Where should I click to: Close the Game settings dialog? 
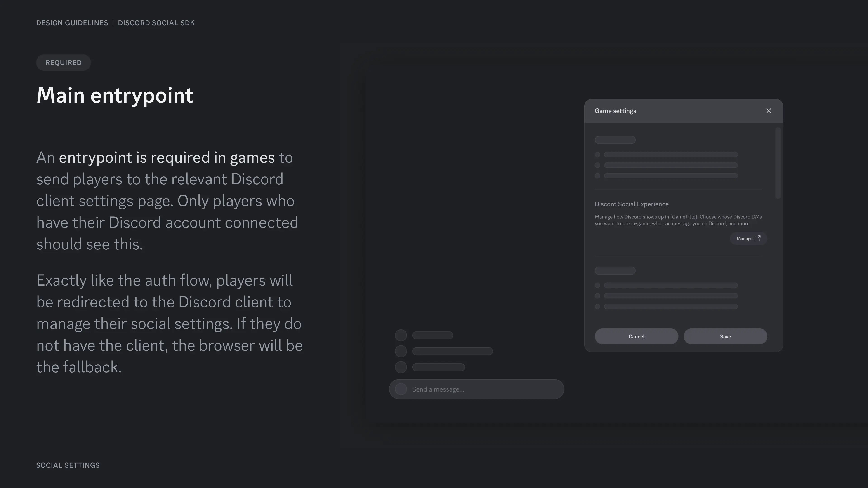pyautogui.click(x=769, y=111)
